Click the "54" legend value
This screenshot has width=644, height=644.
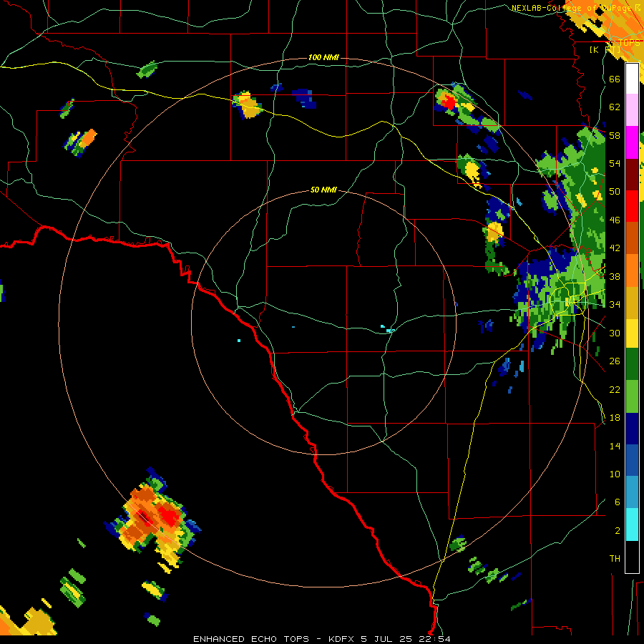tap(615, 163)
